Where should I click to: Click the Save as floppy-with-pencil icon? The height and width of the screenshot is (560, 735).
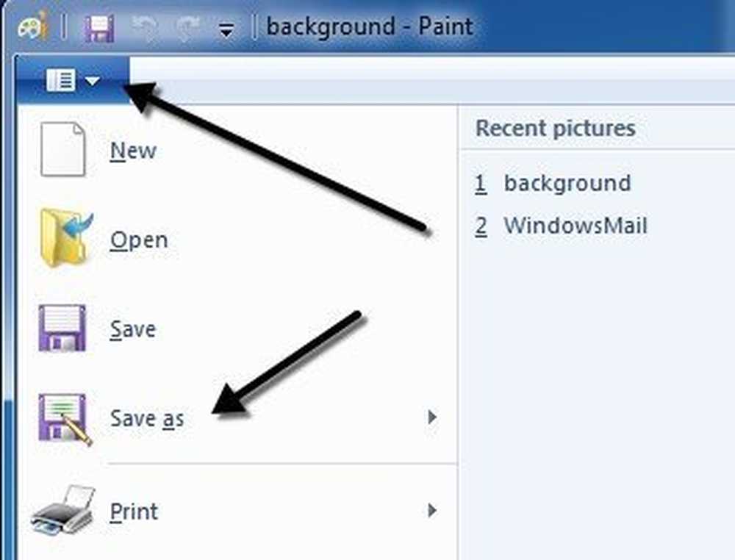click(65, 418)
